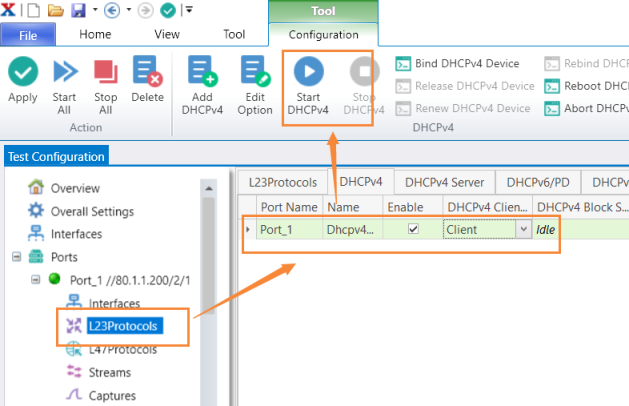The width and height of the screenshot is (629, 406).
Task: Switch to the Home ribbon tab
Action: (x=95, y=34)
